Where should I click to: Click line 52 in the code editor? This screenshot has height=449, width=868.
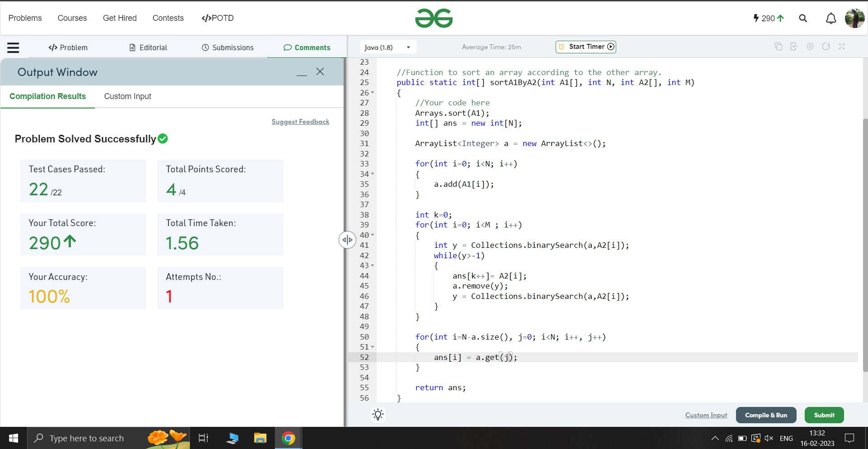click(617, 357)
